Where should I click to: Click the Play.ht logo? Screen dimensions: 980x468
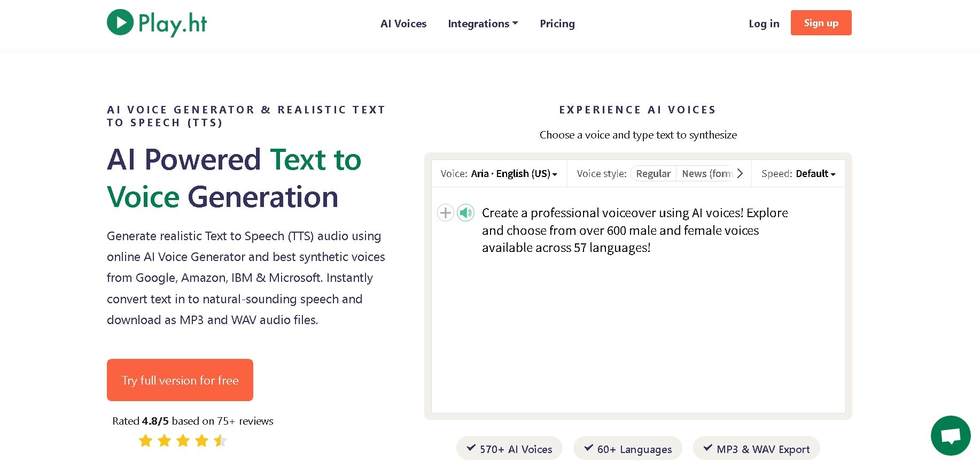click(157, 23)
